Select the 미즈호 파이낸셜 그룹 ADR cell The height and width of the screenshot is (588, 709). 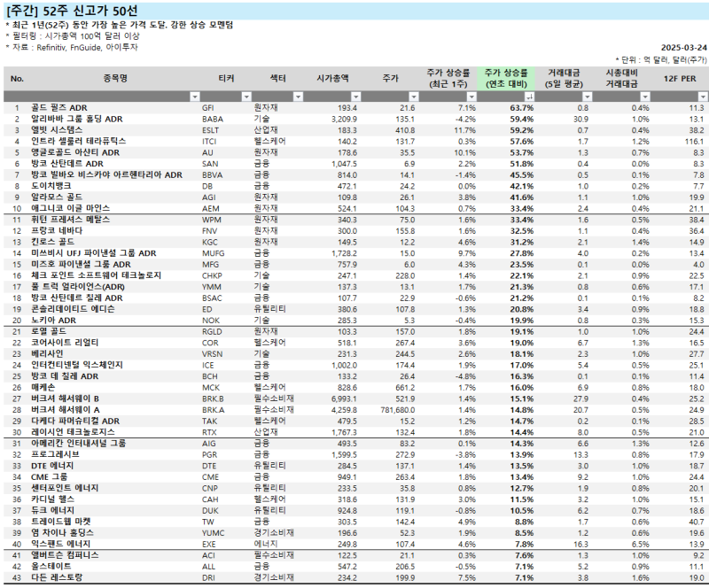click(81, 265)
